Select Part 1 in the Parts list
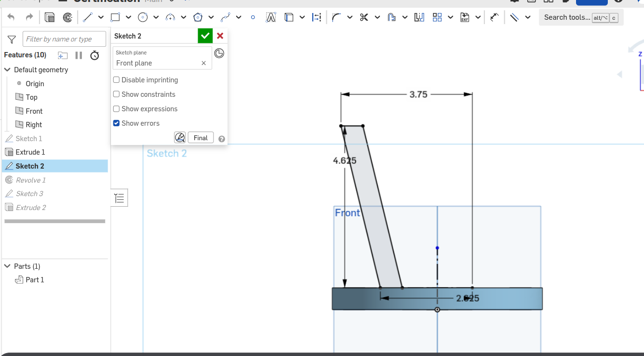 35,280
